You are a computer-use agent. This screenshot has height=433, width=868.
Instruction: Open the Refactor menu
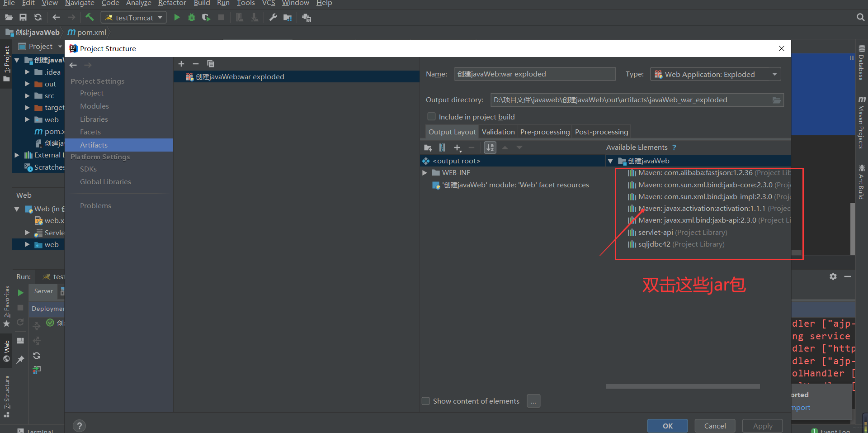[172, 3]
